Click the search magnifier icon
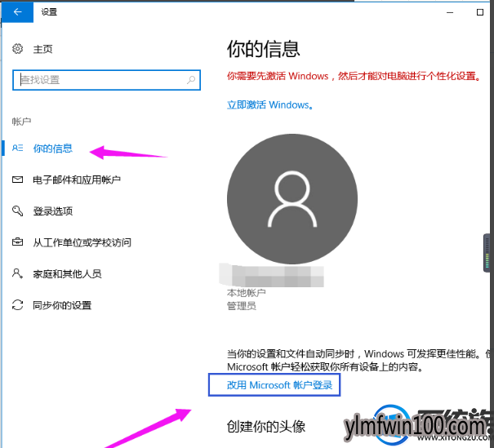Screen dimensions: 494x448 pos(191,80)
